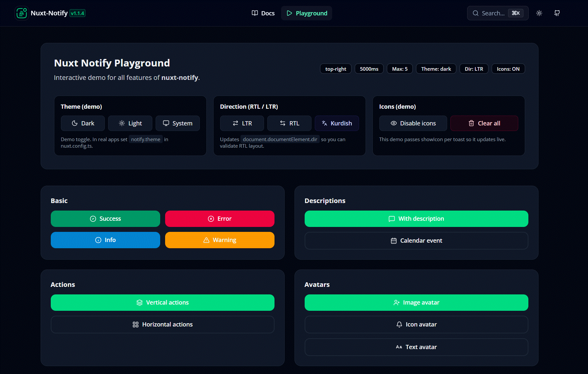Click the grid icon on Horizontal actions

pyautogui.click(x=135, y=324)
